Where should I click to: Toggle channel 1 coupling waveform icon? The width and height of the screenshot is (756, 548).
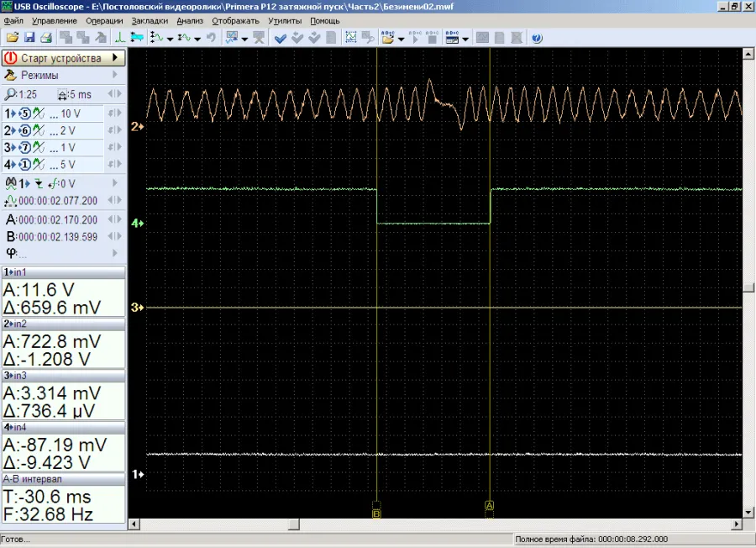point(39,113)
